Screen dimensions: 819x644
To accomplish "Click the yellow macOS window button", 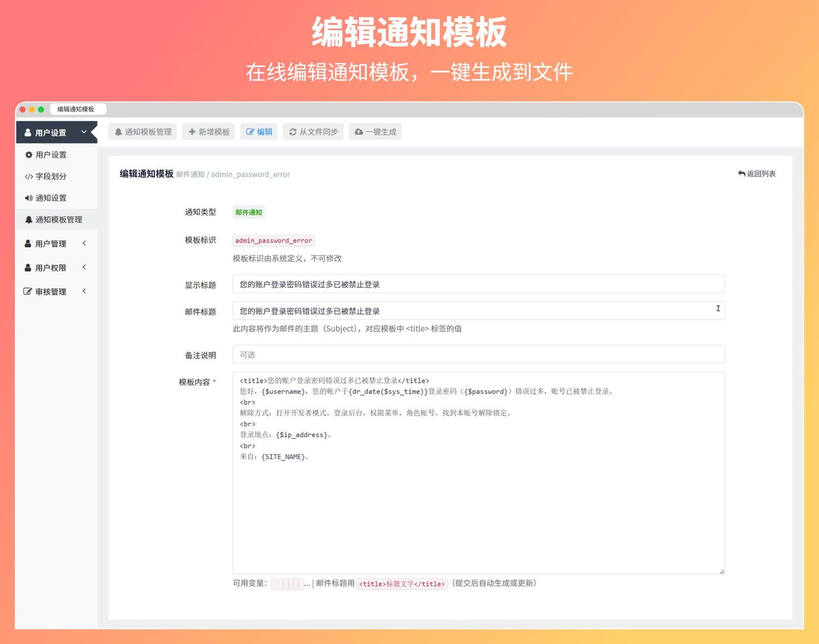I will coord(32,109).
